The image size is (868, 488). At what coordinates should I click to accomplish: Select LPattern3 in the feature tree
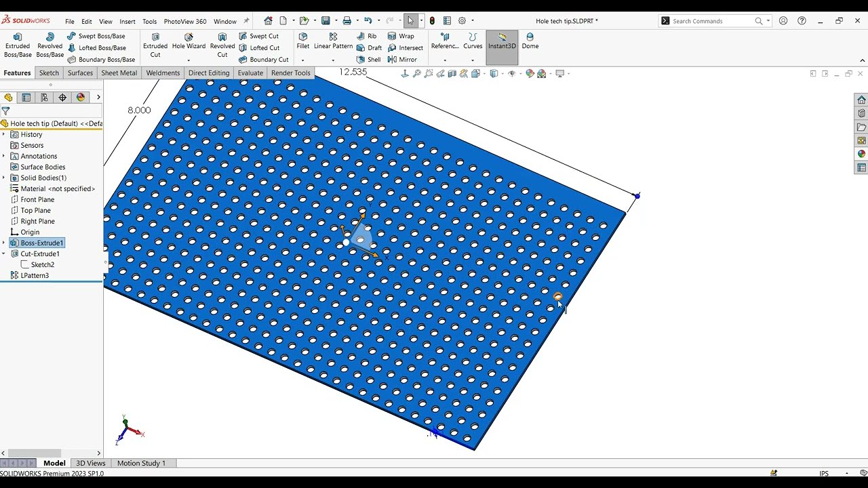(x=29, y=276)
